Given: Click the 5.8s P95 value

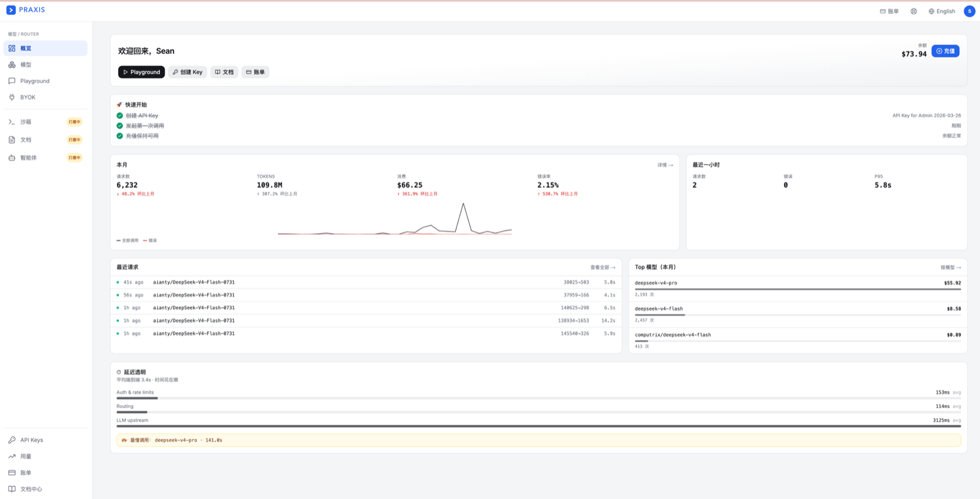Looking at the screenshot, I should click(883, 185).
